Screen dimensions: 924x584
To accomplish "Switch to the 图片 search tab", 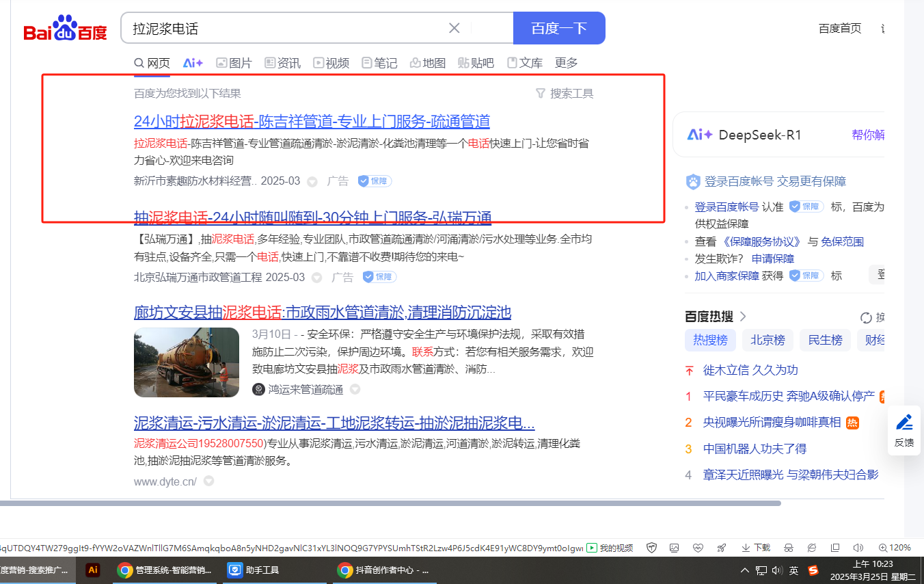I will [x=234, y=63].
